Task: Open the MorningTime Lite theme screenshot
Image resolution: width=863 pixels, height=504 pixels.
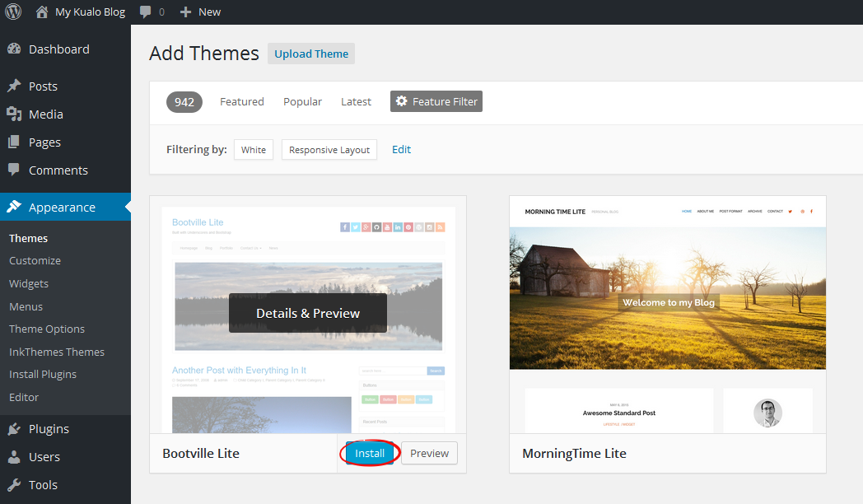Action: (x=668, y=314)
